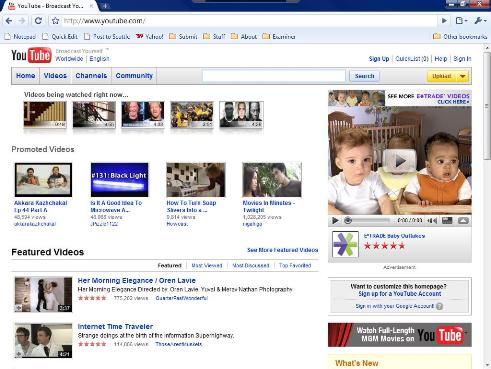
Task: Click the E*TRADE channel logo icon
Action: tap(345, 245)
